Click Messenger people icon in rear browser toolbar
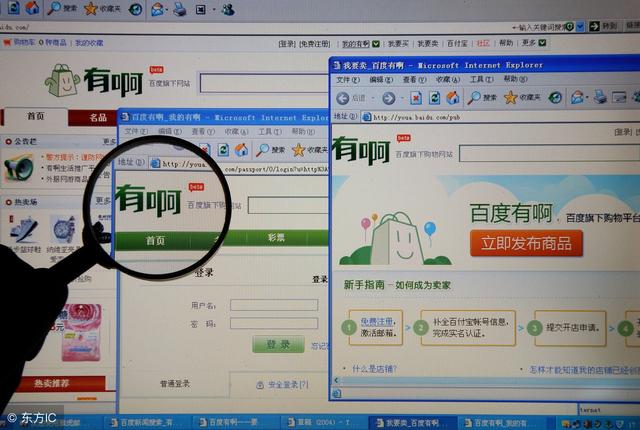 click(228, 9)
